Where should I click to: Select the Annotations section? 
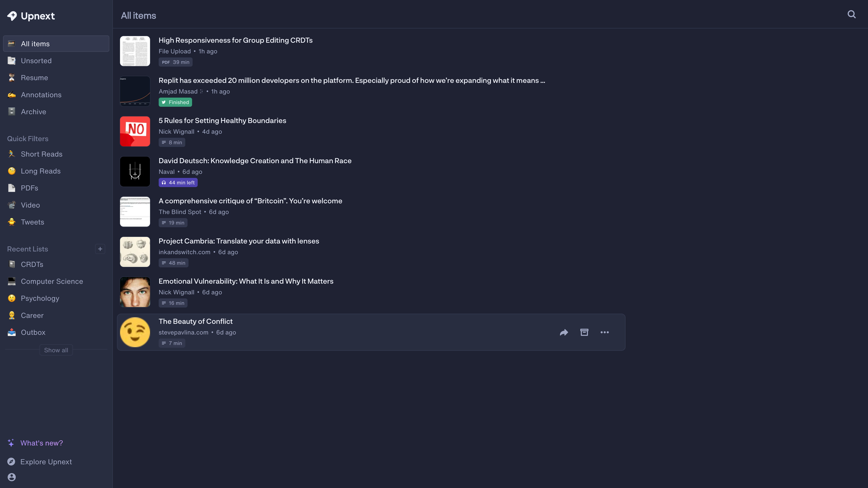tap(41, 95)
